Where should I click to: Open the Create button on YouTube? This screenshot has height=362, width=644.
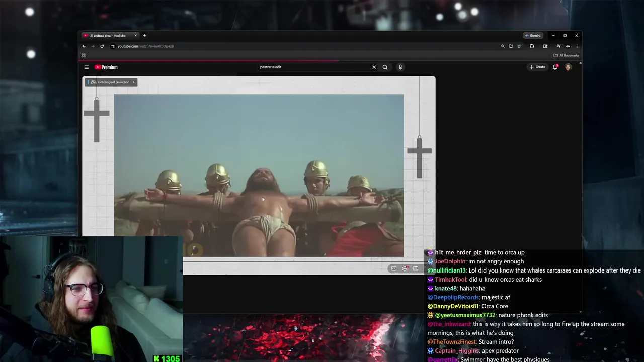point(537,67)
